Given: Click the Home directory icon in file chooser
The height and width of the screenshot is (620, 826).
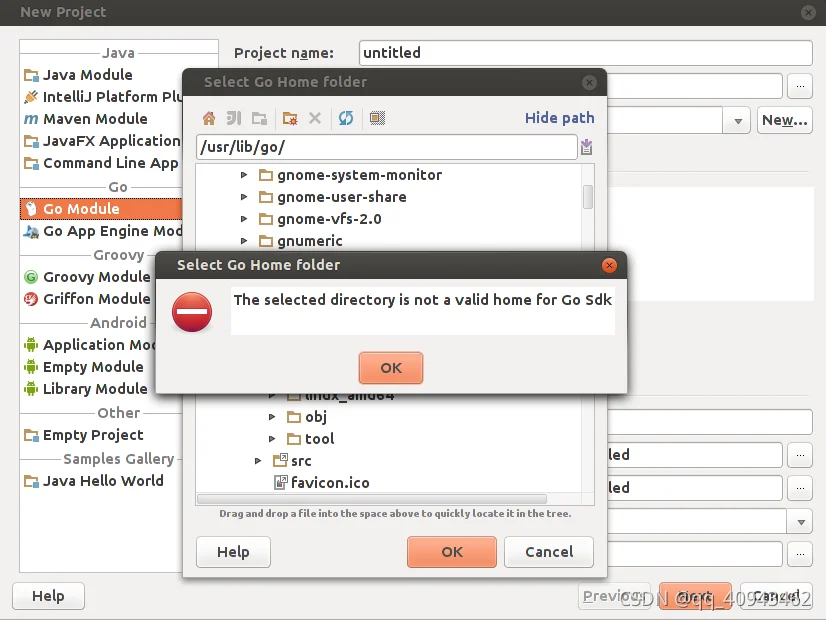Looking at the screenshot, I should click(209, 118).
